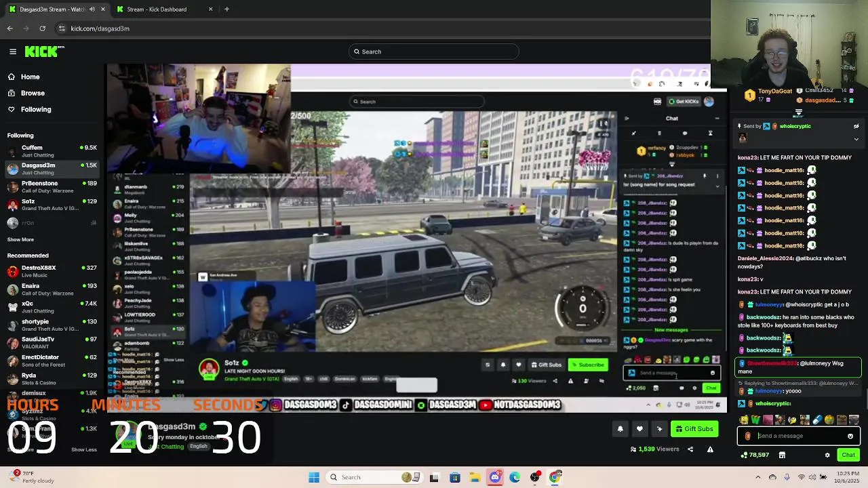This screenshot has height=488, width=868.
Task: Open Ryda in the Recommended list
Action: coord(52,378)
